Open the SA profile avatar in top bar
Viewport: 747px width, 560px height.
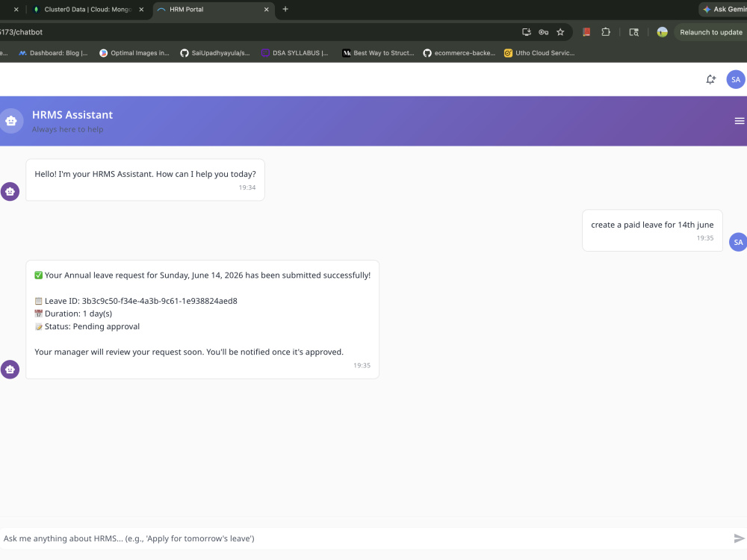point(736,80)
